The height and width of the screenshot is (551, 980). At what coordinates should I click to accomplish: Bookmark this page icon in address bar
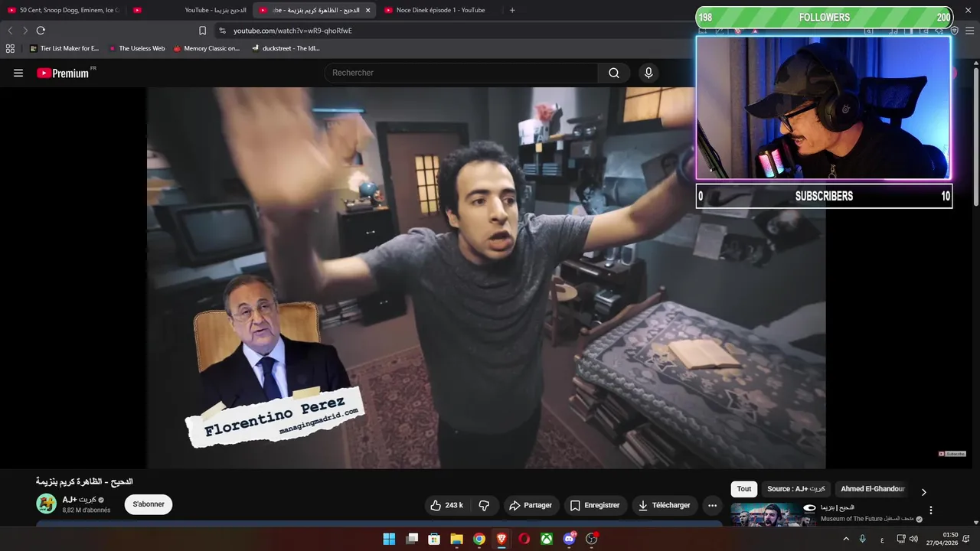202,31
